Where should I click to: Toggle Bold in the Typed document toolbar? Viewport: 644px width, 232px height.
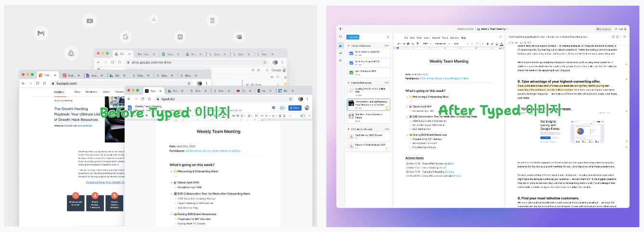[x=487, y=43]
